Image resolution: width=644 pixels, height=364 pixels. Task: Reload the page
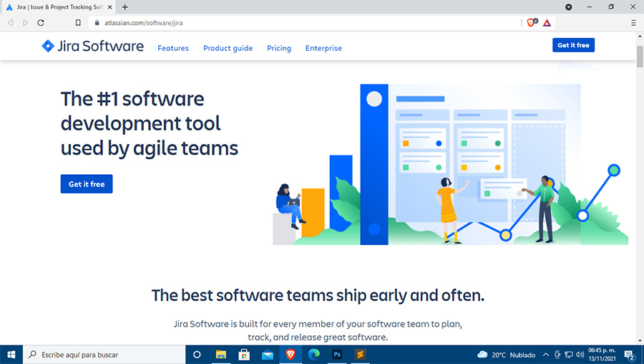[41, 23]
